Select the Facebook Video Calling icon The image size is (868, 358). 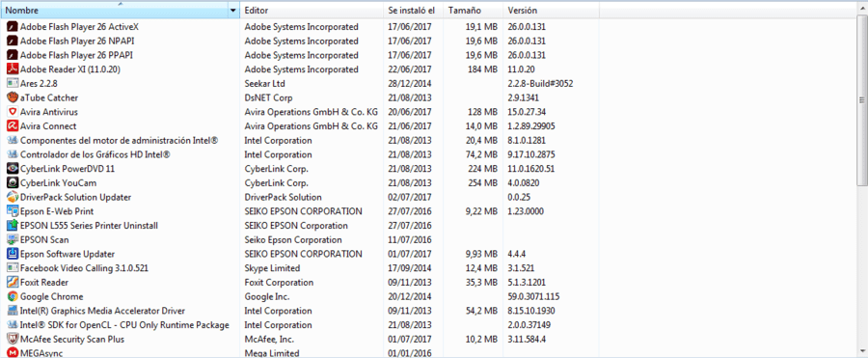click(x=13, y=268)
